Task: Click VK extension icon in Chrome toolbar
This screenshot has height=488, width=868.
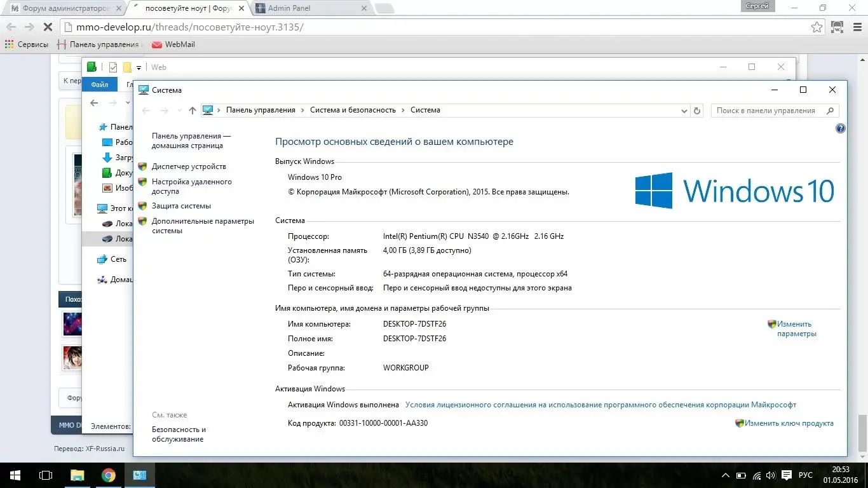Action: point(837,27)
